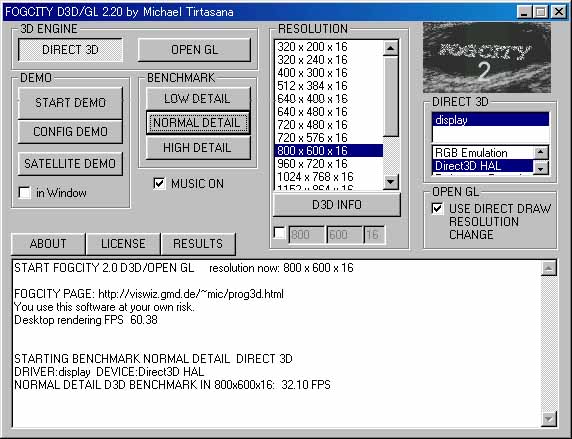Run the HIGH DETAIL benchmark
Viewport: 572px width, 439px height.
coord(198,148)
